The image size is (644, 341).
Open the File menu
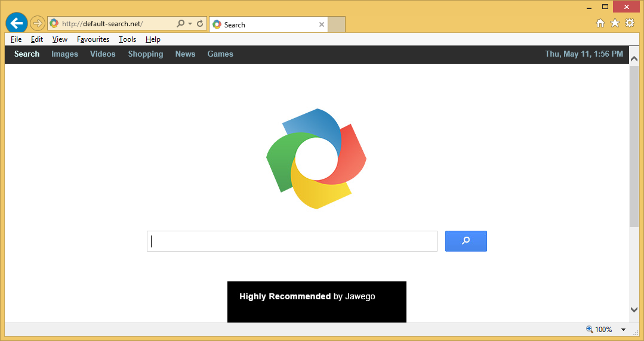click(16, 39)
